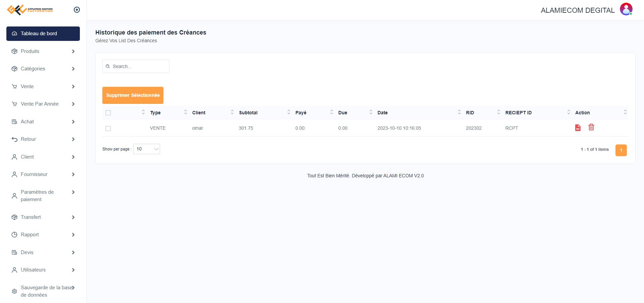This screenshot has height=303, width=644.
Task: Click the Supprimer Sélectionnée button
Action: click(133, 95)
